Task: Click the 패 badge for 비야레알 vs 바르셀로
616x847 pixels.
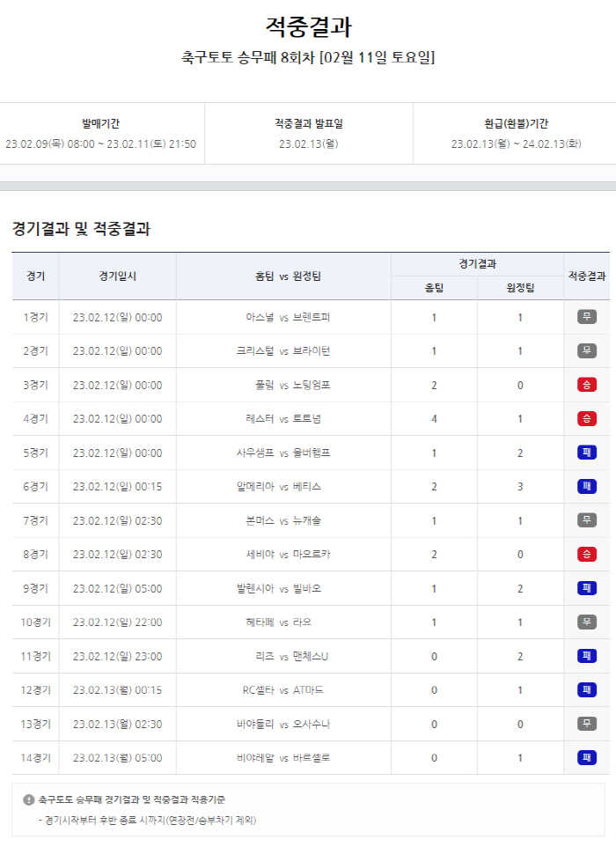Action: pos(587,757)
